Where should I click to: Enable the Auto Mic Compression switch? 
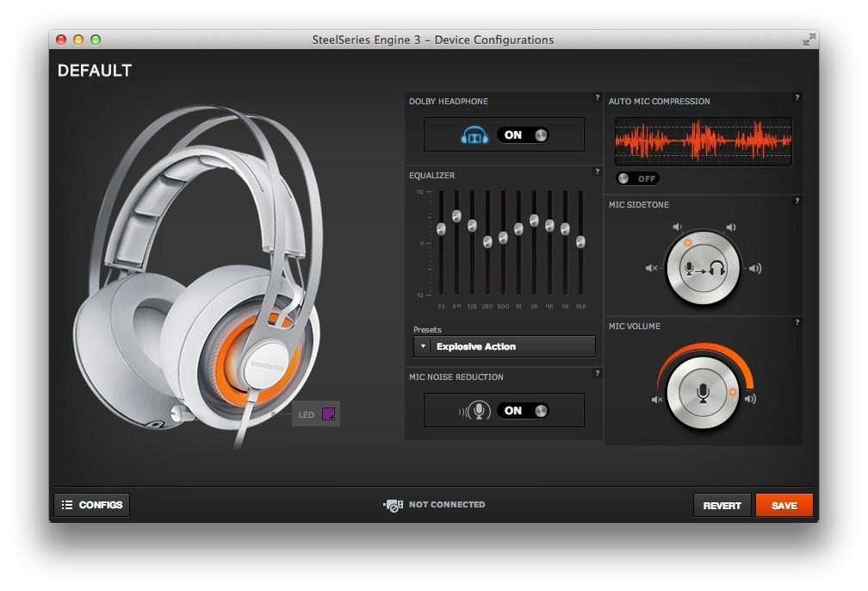638,178
